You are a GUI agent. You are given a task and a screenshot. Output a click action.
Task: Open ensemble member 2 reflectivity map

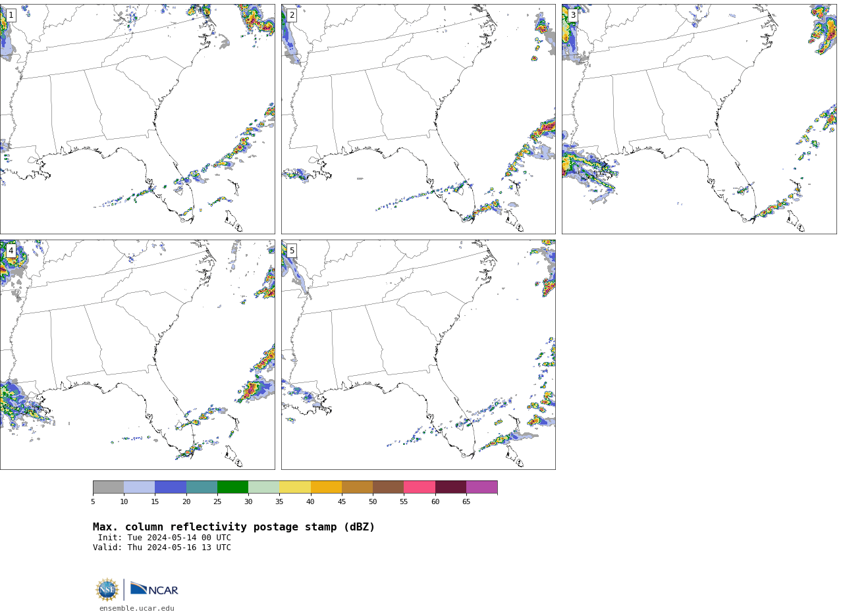pyautogui.click(x=418, y=119)
